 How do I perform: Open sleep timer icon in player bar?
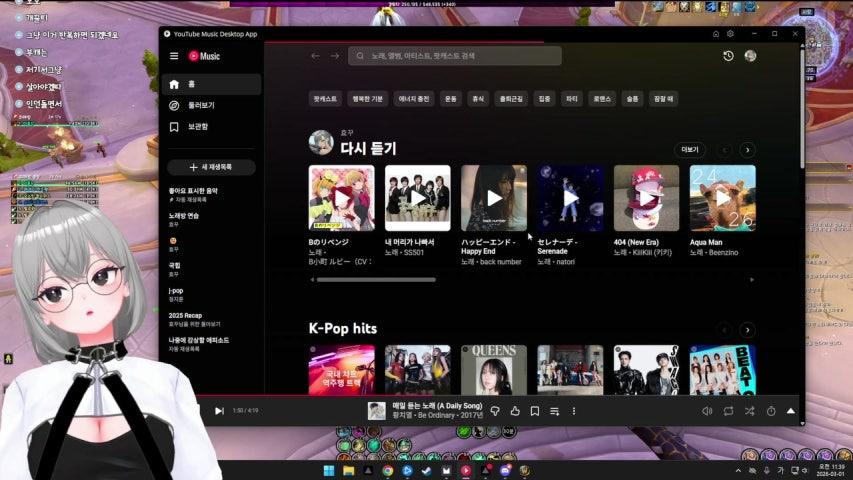(x=771, y=411)
